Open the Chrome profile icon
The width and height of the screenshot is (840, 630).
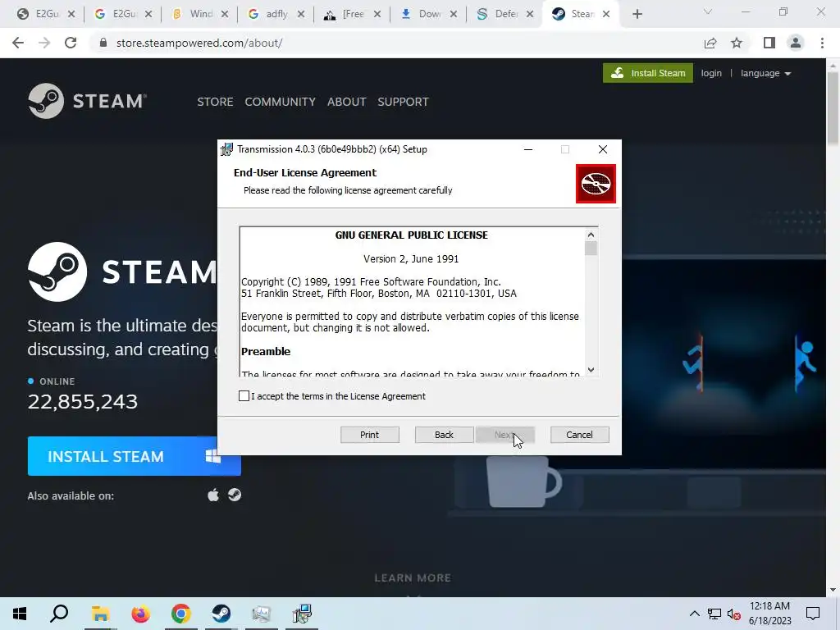coord(796,43)
